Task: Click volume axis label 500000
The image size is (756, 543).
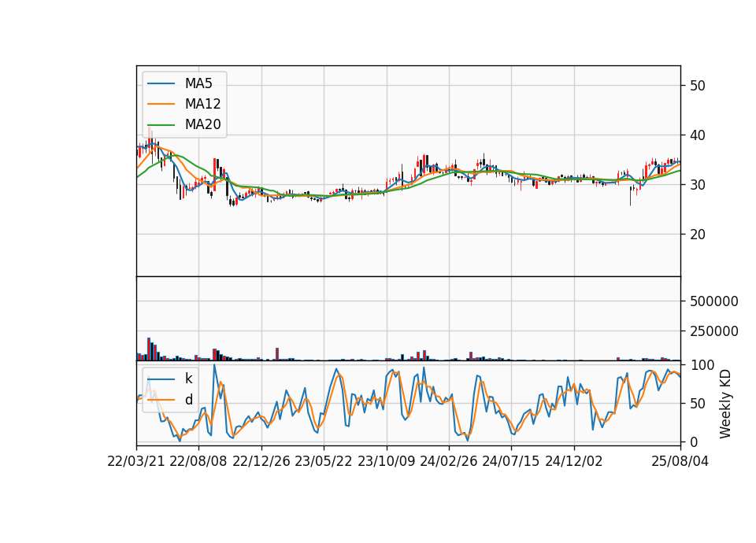Action: click(x=714, y=301)
